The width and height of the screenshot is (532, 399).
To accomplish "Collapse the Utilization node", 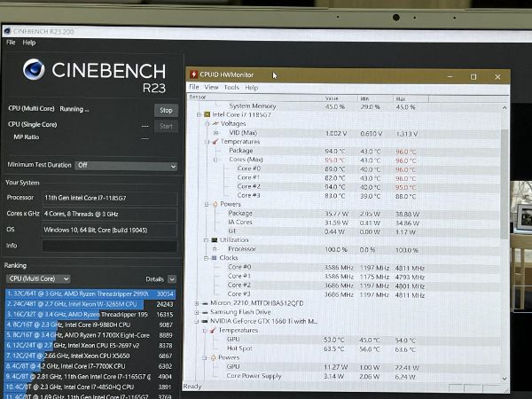I will 206,240.
